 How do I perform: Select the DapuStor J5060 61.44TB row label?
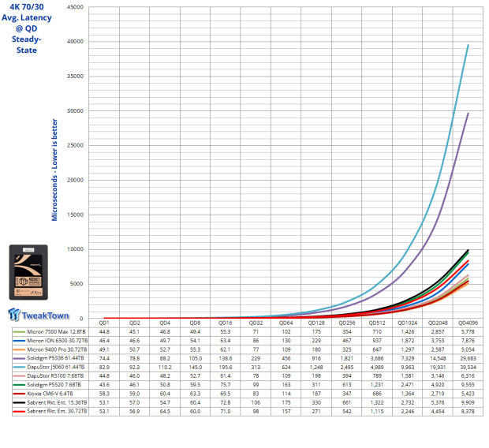coord(56,368)
